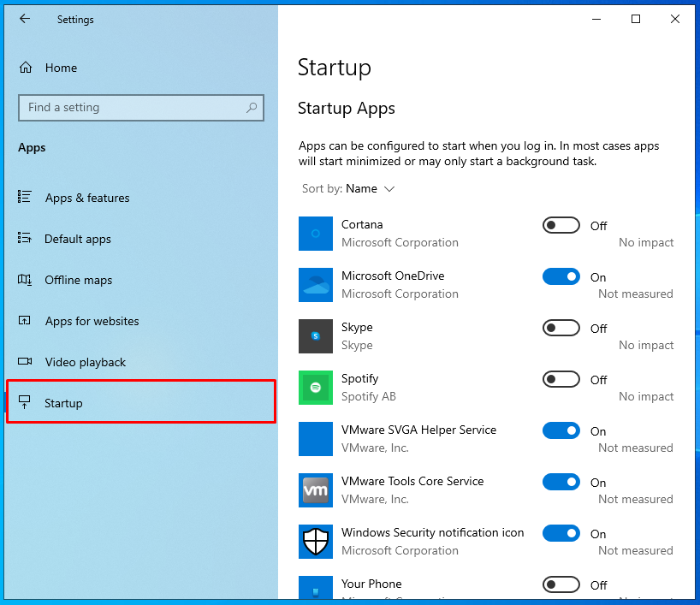This screenshot has width=700, height=605.
Task: Click the VMware Tools Core Service name
Action: (x=412, y=481)
